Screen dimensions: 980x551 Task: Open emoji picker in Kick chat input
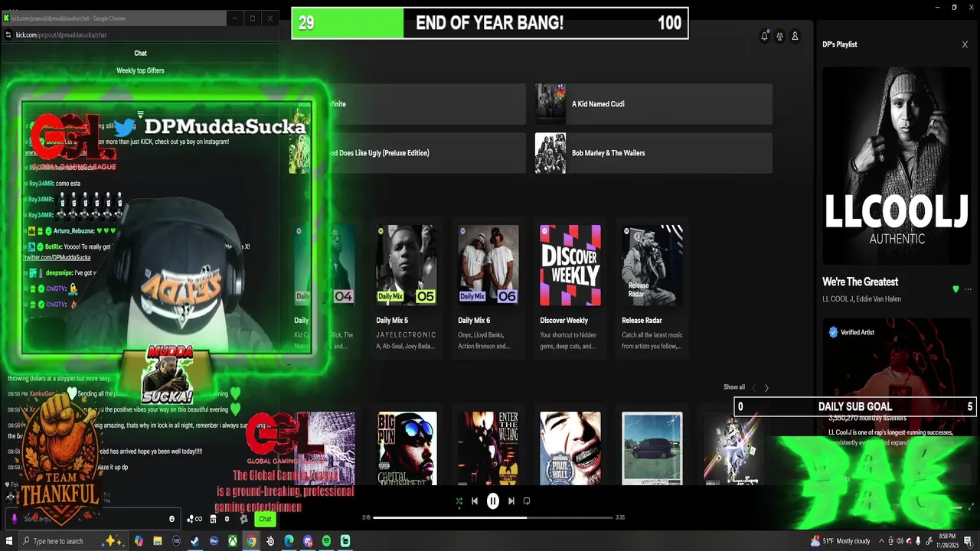click(x=171, y=519)
